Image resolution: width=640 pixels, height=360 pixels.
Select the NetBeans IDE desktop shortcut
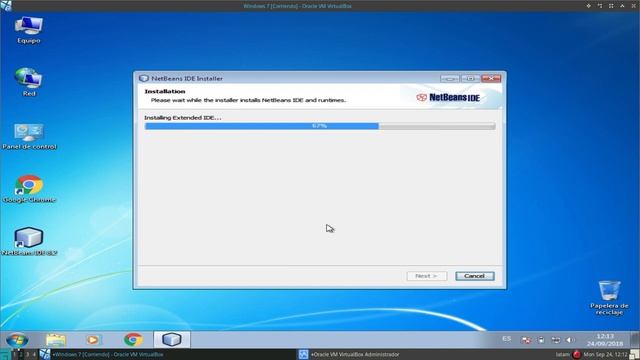click(x=29, y=242)
